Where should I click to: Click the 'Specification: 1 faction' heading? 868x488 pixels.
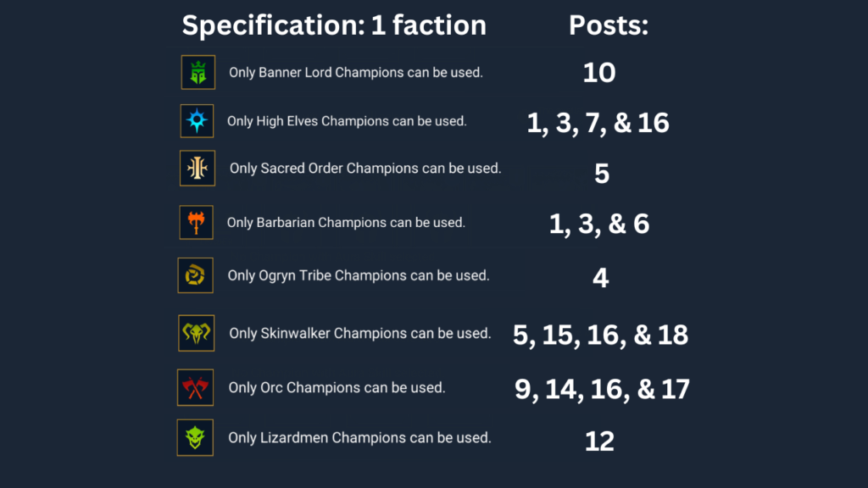click(x=334, y=25)
